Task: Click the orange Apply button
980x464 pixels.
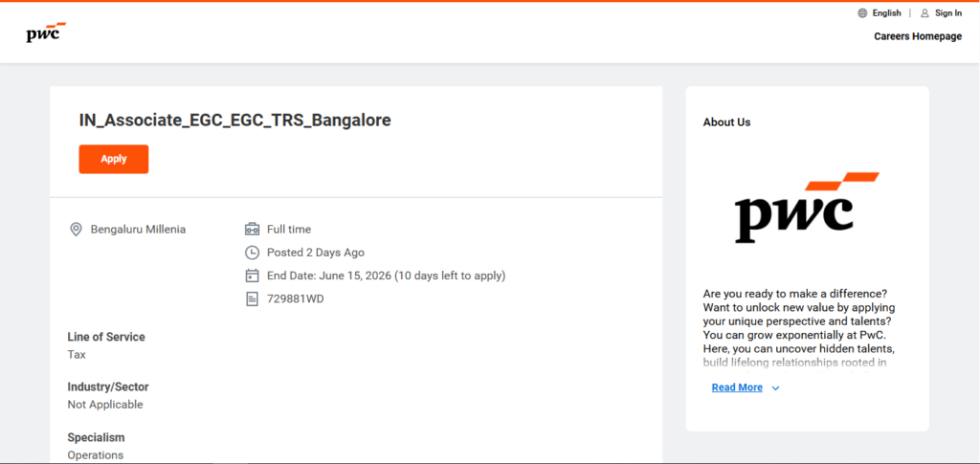Action: coord(114,159)
